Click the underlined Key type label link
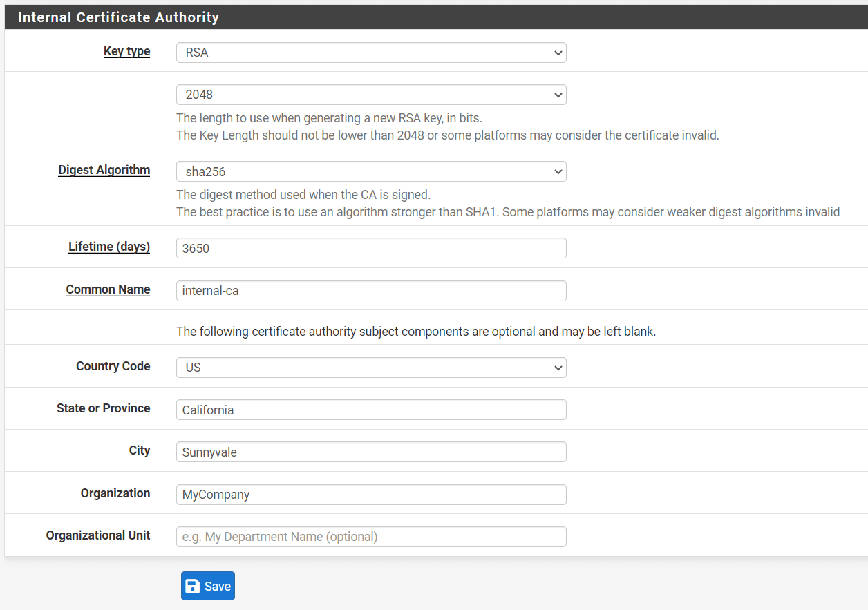The width and height of the screenshot is (868, 610). tap(126, 50)
